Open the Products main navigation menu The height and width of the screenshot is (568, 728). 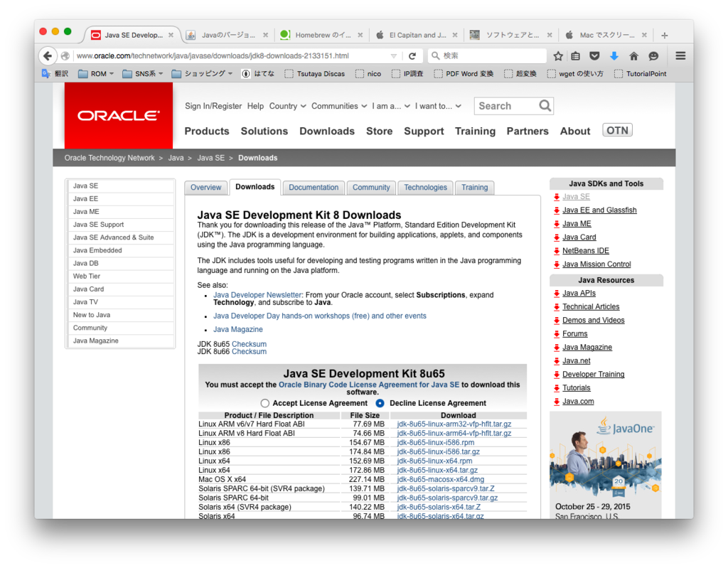click(x=207, y=131)
